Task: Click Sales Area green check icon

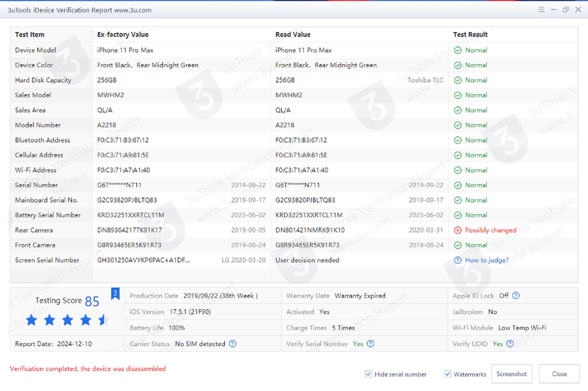Action: [x=458, y=110]
